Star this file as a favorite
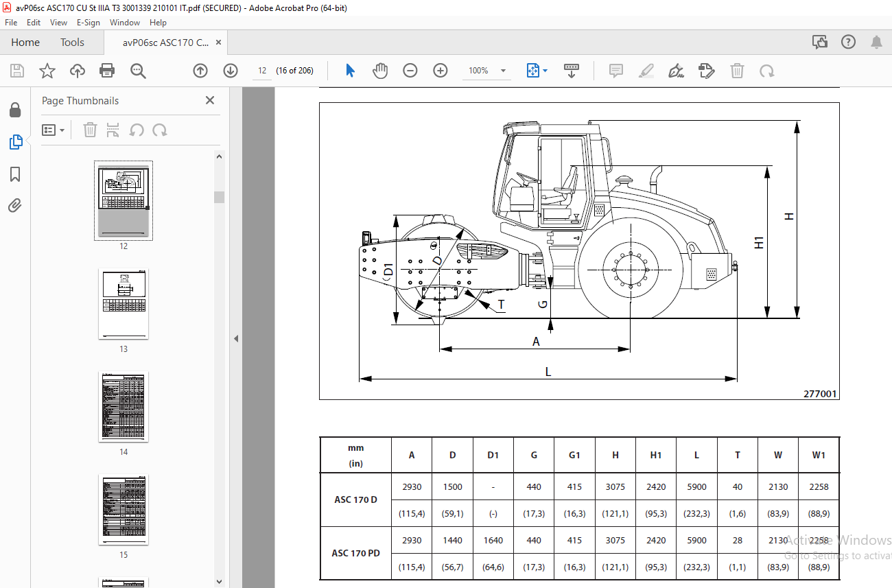This screenshot has width=892, height=588. point(47,71)
